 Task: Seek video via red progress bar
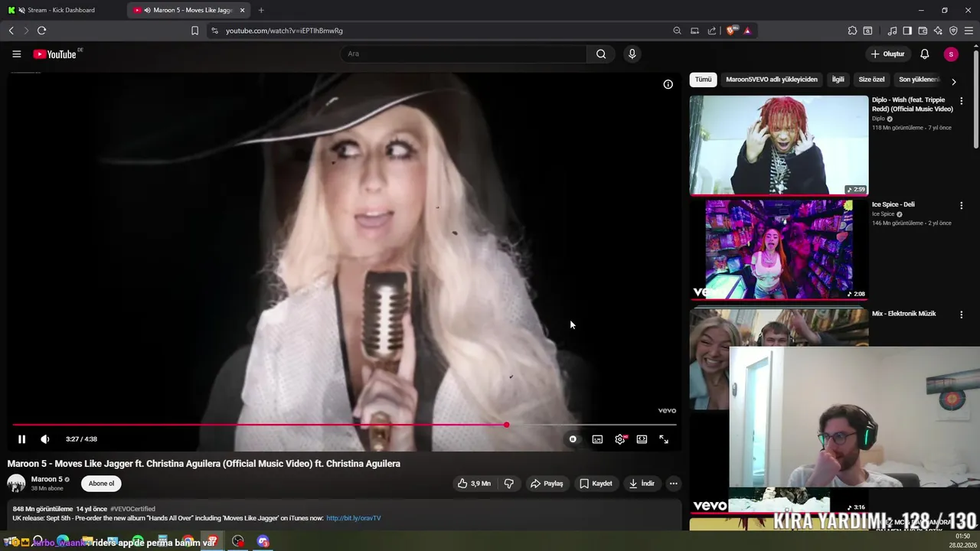coord(345,425)
